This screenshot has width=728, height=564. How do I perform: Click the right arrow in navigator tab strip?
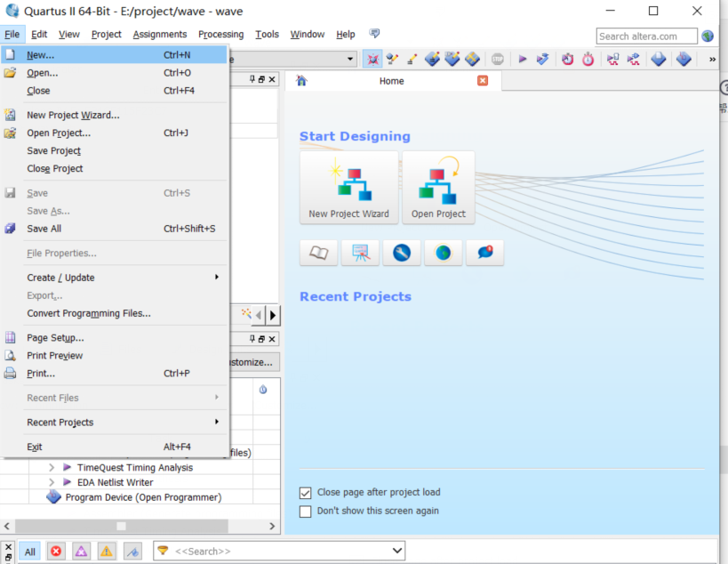coord(273,316)
